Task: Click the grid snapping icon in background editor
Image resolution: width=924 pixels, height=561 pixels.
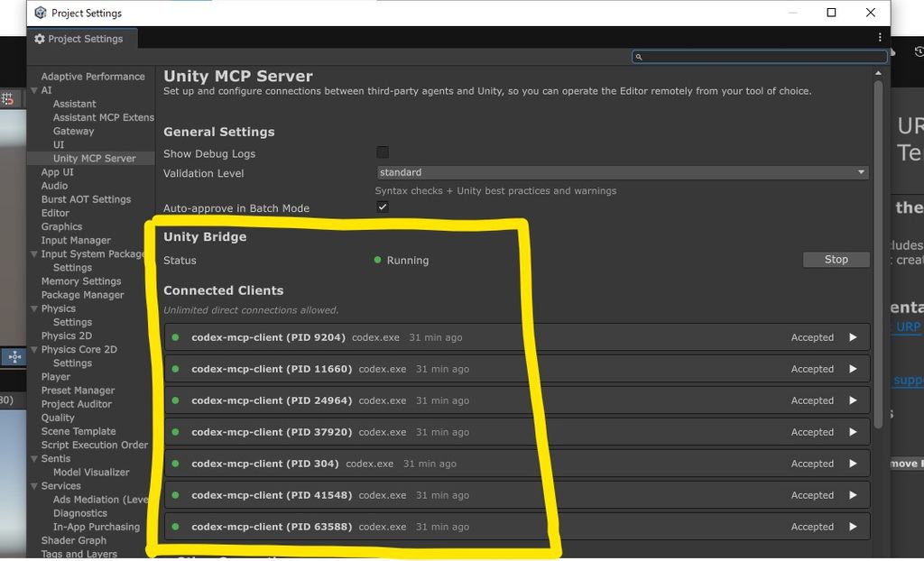Action: point(7,99)
